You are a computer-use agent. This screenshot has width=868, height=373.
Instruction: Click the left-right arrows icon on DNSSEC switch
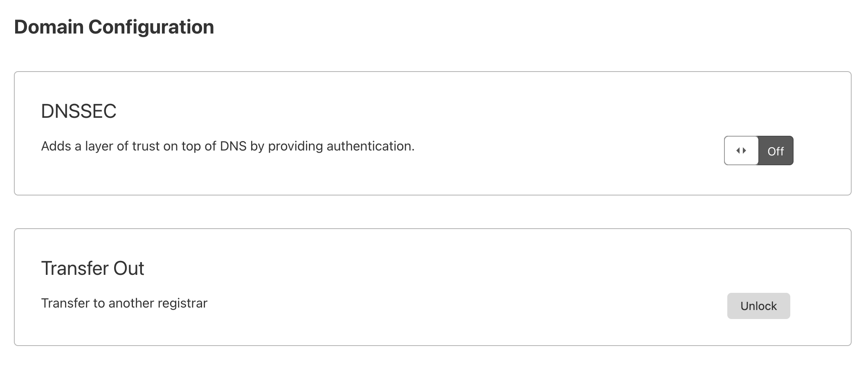click(x=741, y=151)
